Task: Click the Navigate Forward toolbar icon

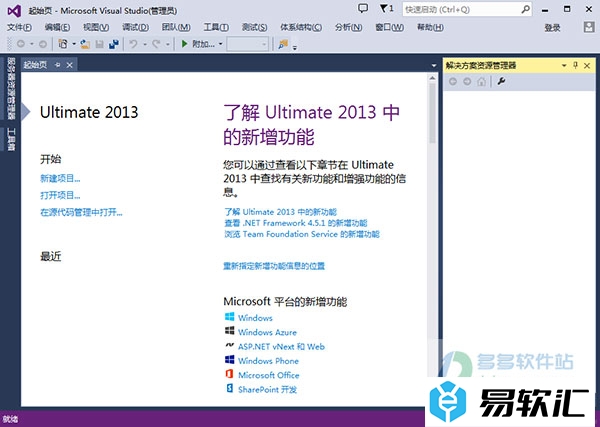Action: tap(43, 44)
